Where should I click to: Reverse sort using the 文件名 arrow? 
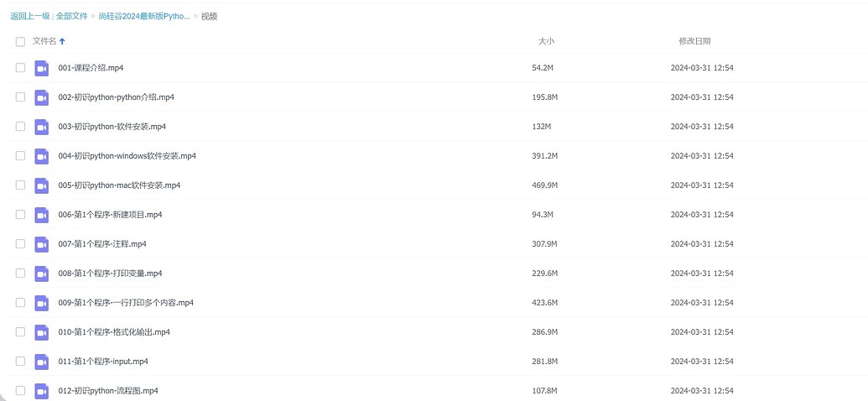(x=62, y=41)
